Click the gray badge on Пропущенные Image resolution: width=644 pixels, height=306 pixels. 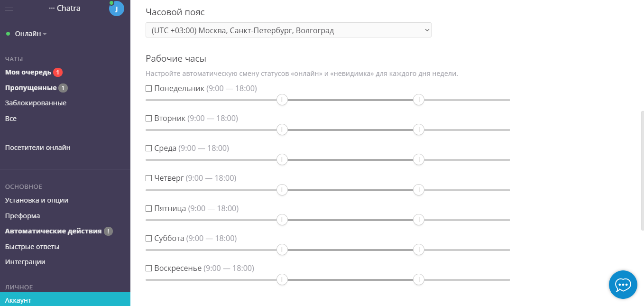click(63, 88)
